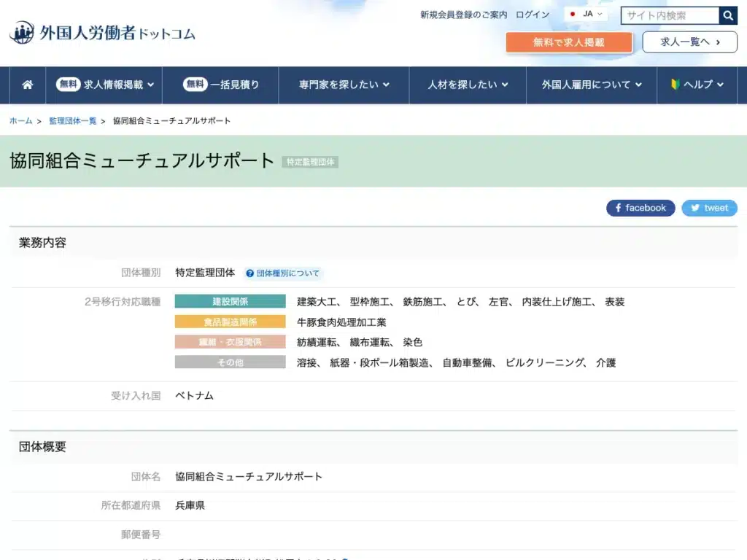Image resolution: width=747 pixels, height=560 pixels.
Task: Click the 特定監理団体 badge beside title
Action: [310, 162]
